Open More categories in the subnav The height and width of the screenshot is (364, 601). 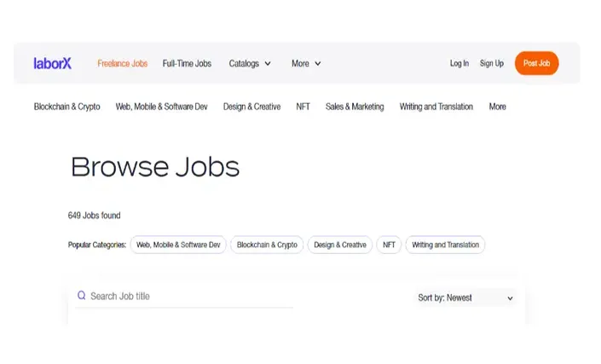pyautogui.click(x=497, y=107)
